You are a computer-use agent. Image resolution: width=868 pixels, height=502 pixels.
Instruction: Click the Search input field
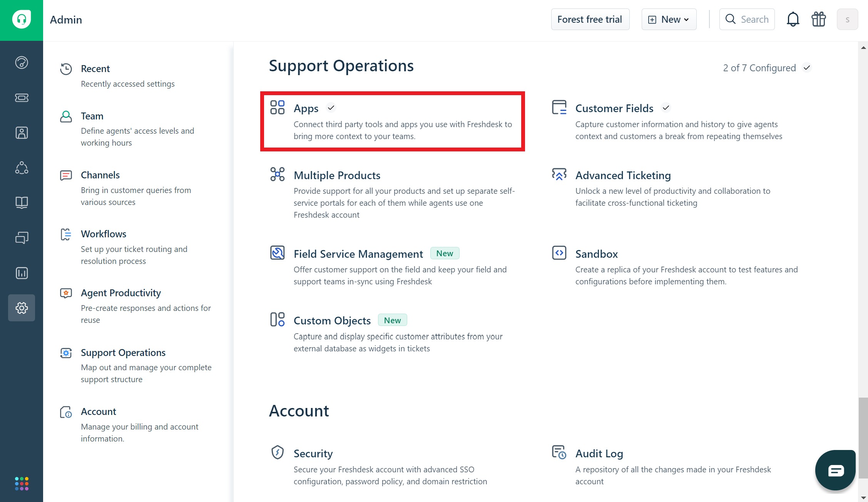click(747, 19)
